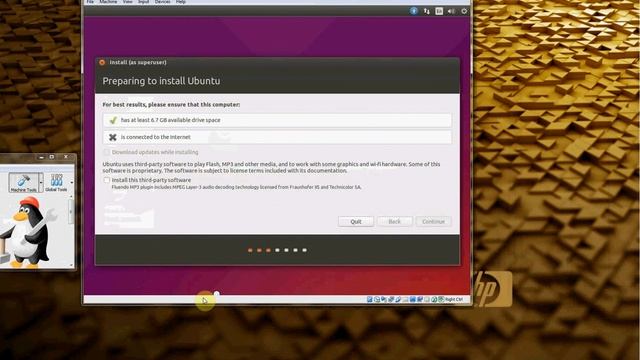This screenshot has height=360, width=640.
Task: Click the Continue button in the installer
Action: (x=433, y=222)
